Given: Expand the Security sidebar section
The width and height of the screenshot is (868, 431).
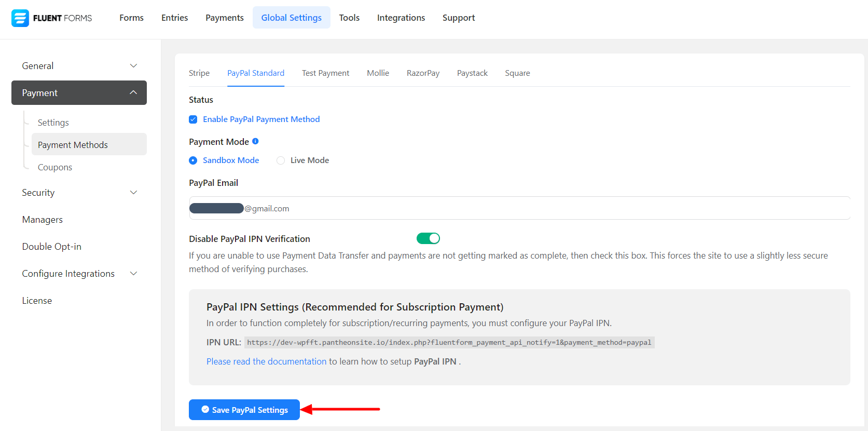Looking at the screenshot, I should (x=79, y=193).
